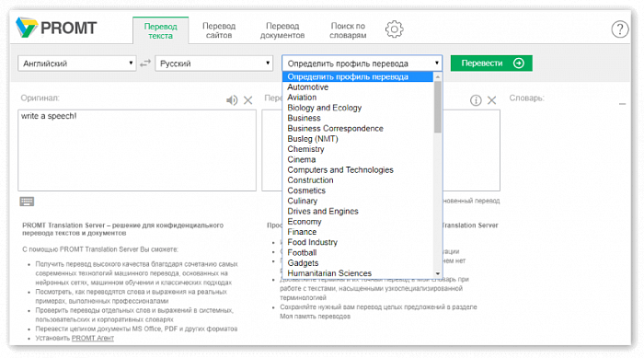Select Gadgets from the list
This screenshot has width=644, height=358.
click(358, 263)
